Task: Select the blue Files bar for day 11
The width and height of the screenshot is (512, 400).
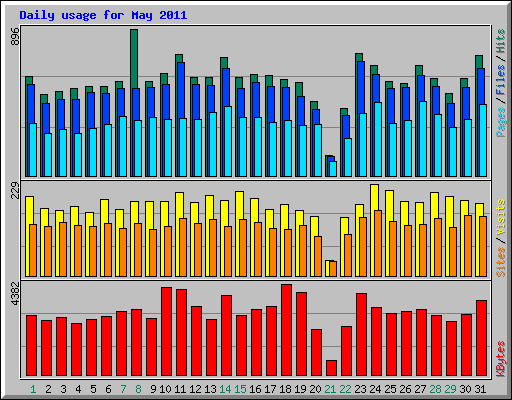Action: point(181,90)
